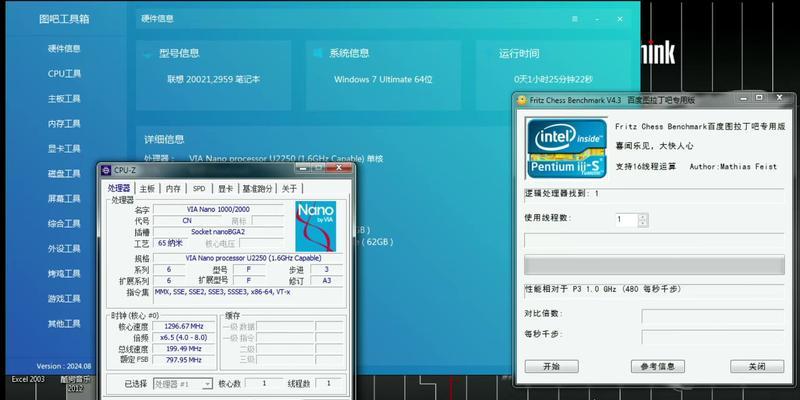
Task: Click the 对比倍数 result field
Action: (713, 316)
